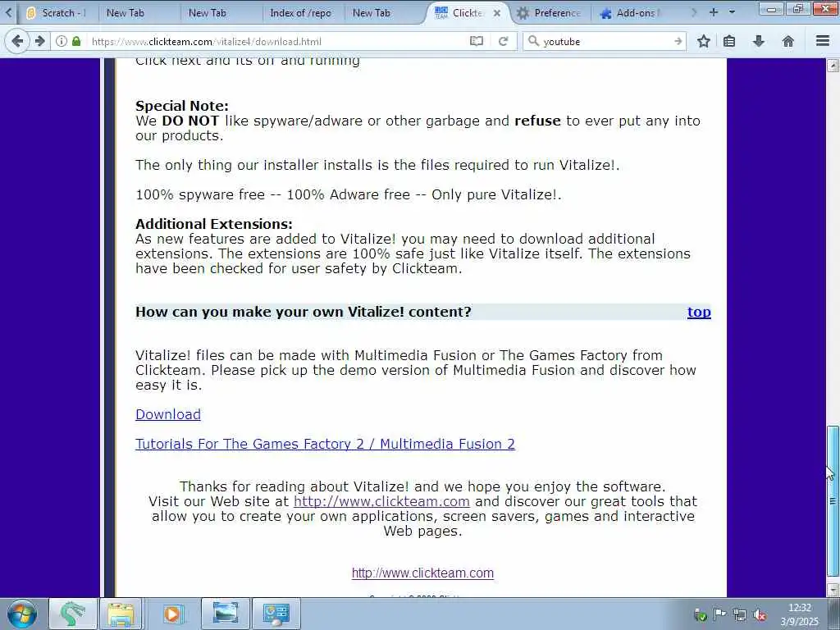The width and height of the screenshot is (840, 630).
Task: Open Action Center flag in tray
Action: pos(719,614)
